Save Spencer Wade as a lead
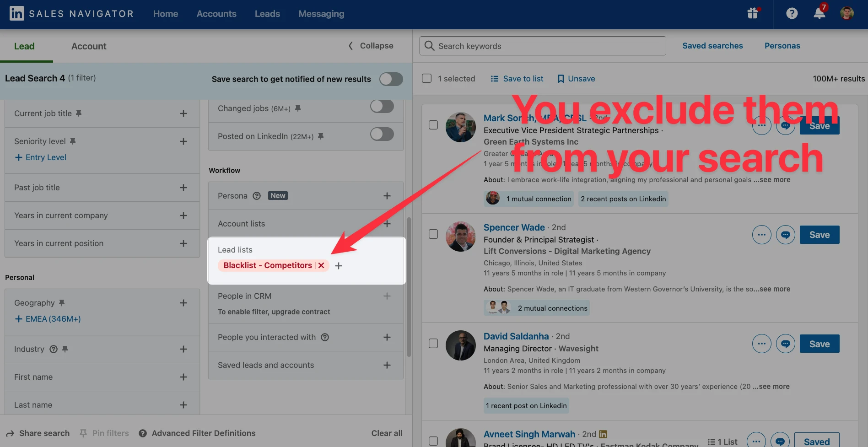The width and height of the screenshot is (868, 447). [819, 235]
